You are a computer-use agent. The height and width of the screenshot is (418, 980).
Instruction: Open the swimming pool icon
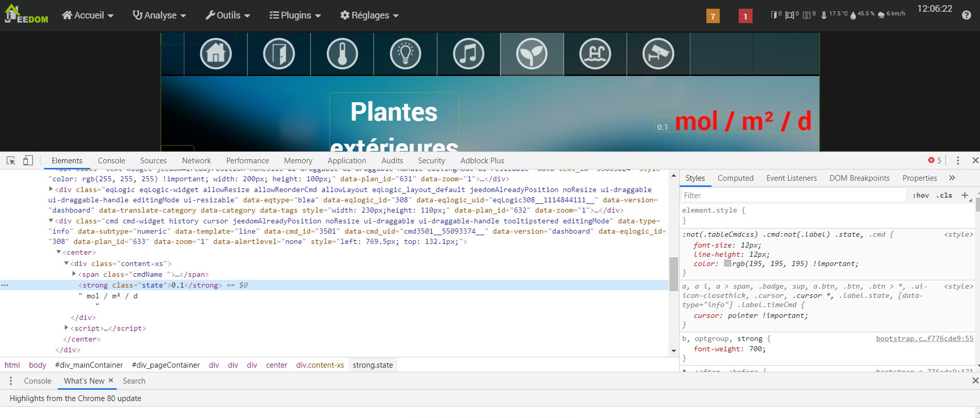pos(595,53)
